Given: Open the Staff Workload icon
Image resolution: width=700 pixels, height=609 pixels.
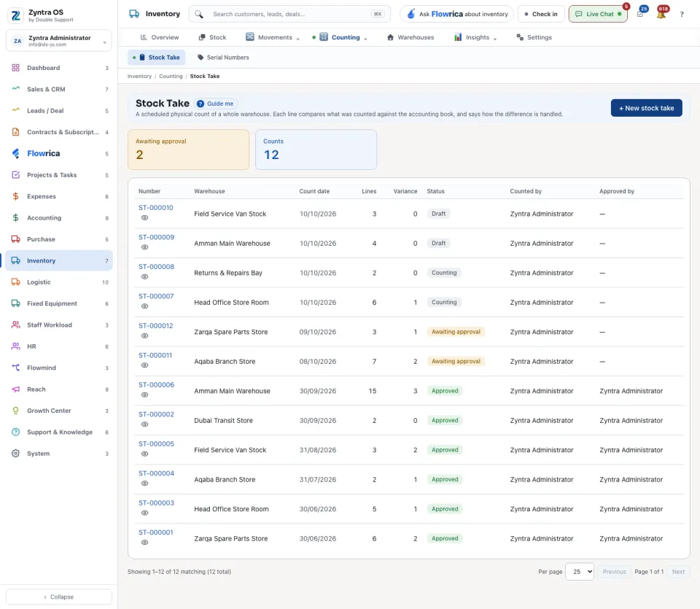Looking at the screenshot, I should 15,325.
